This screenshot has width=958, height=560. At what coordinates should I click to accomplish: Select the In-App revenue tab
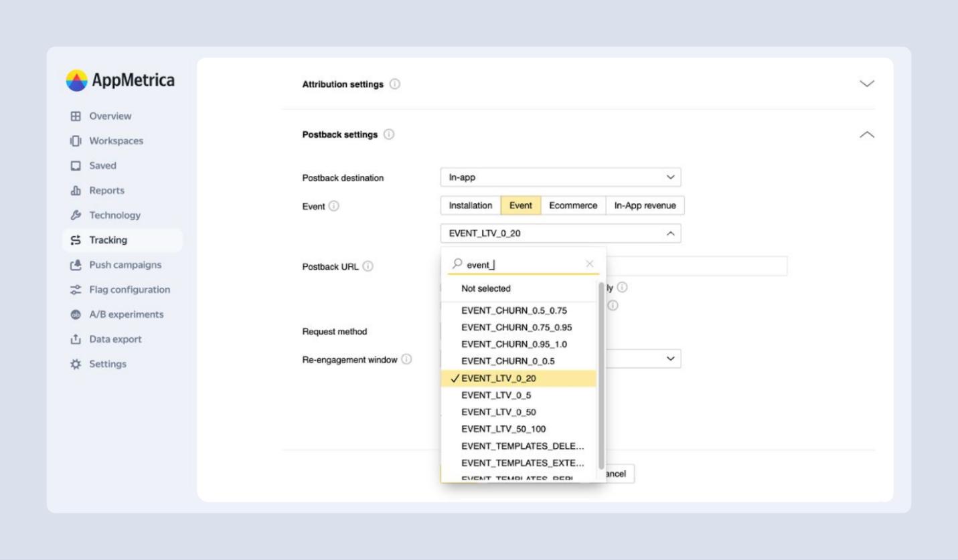pyautogui.click(x=645, y=205)
